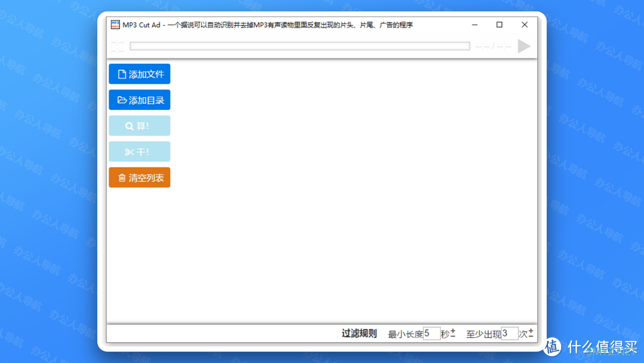
Task: Increase the 至少出现 count with plus
Action: point(531,331)
